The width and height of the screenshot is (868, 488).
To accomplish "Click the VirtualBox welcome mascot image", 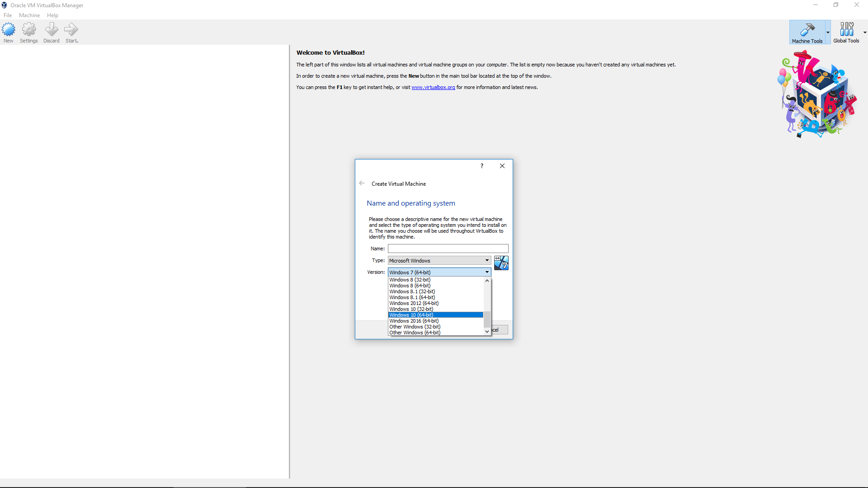I will [x=817, y=94].
